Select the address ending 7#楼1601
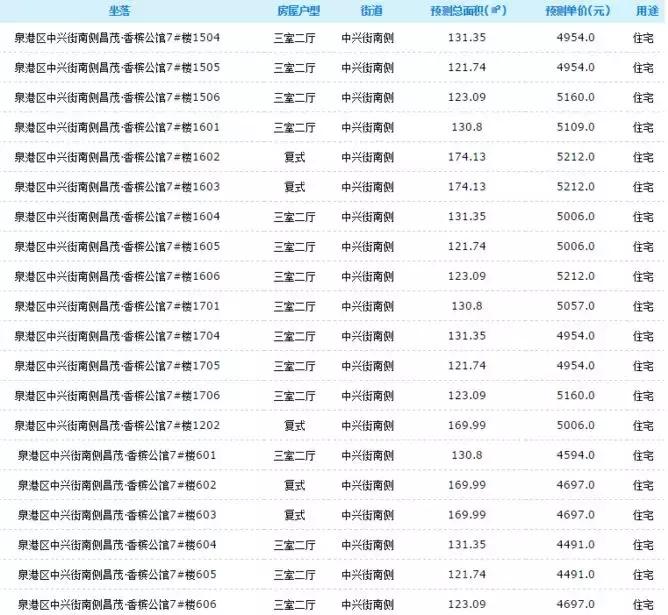This screenshot has width=668, height=615. (117, 127)
